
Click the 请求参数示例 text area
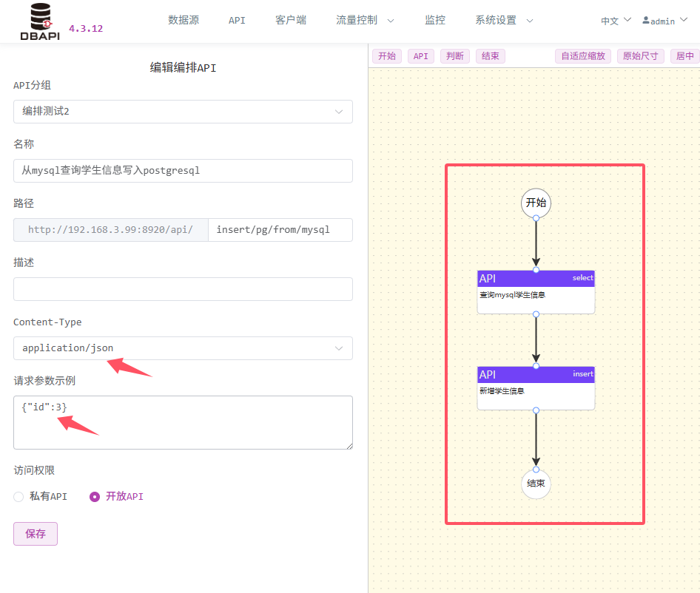[183, 422]
